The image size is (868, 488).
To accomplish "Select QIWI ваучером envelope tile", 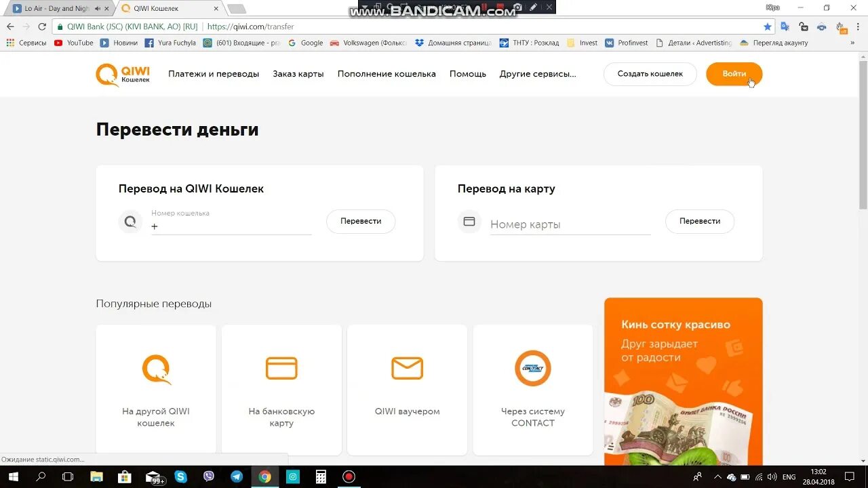I will 407,390.
